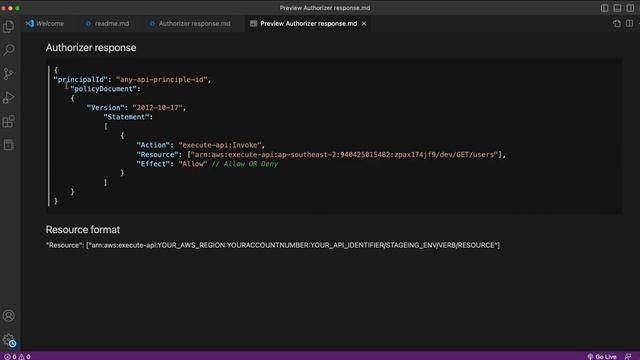The width and height of the screenshot is (640, 360).
Task: Close the Preview Authorizer response.md tab
Action: (x=364, y=24)
